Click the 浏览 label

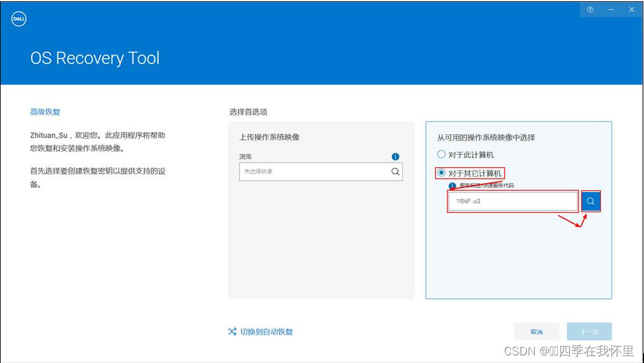245,156
